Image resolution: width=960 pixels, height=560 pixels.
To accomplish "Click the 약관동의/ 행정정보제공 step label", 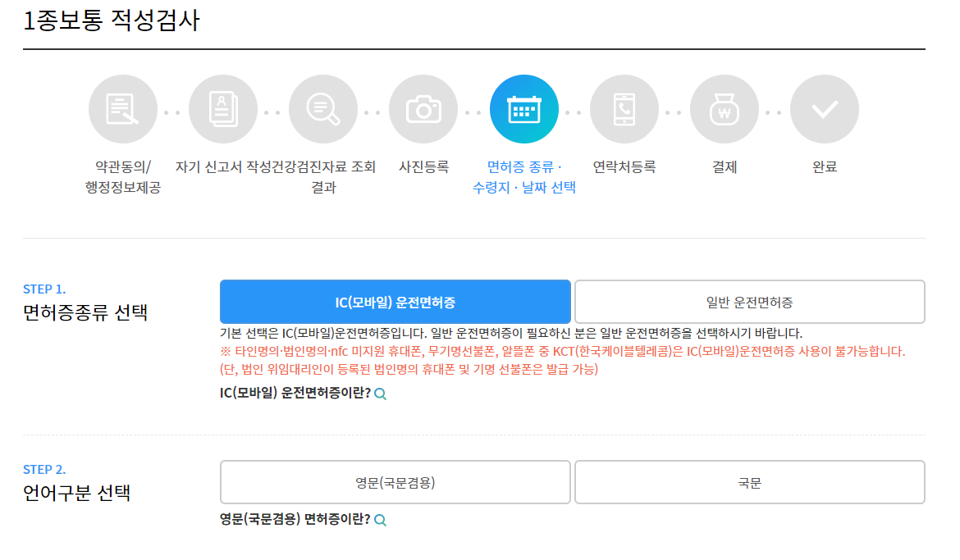I will (x=122, y=177).
